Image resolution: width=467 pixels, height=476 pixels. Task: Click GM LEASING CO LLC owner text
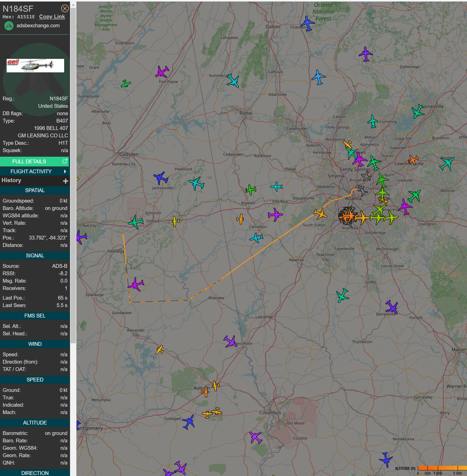(43, 136)
